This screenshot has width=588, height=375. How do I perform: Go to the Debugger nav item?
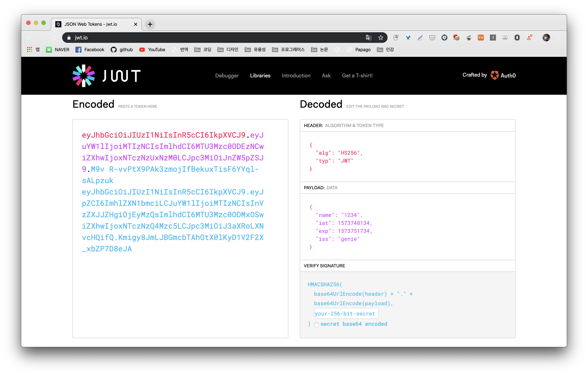click(227, 75)
